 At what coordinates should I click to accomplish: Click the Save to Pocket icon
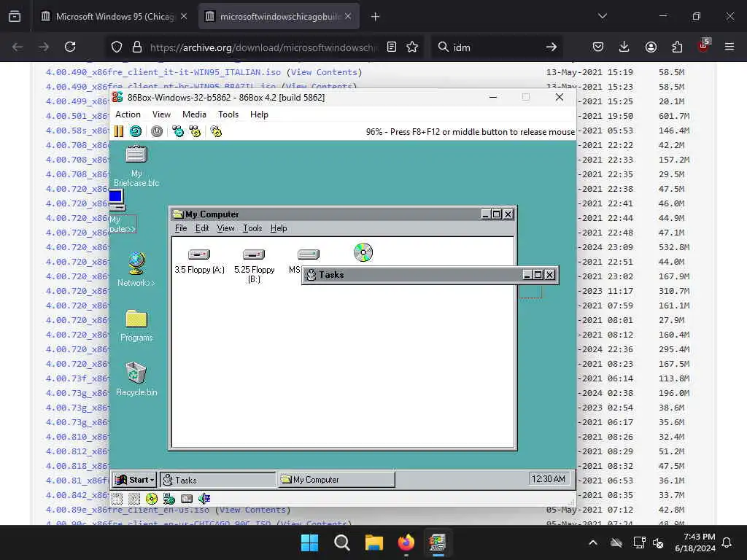598,47
